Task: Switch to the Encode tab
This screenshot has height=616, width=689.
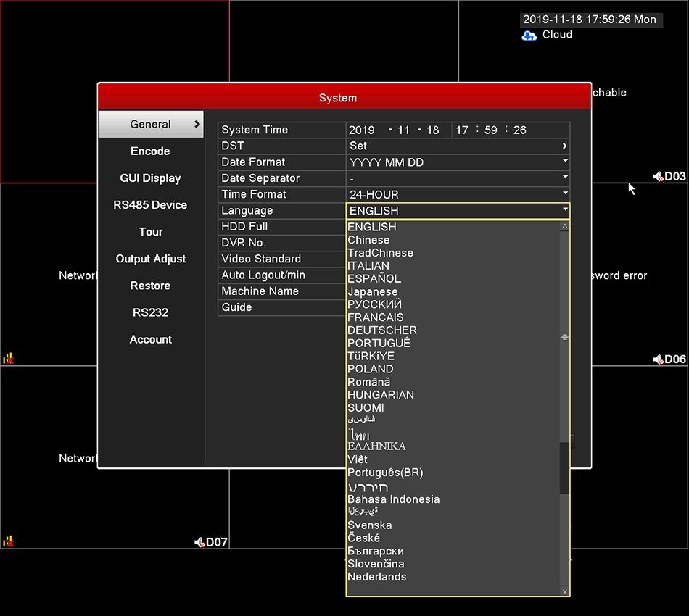Action: click(150, 151)
